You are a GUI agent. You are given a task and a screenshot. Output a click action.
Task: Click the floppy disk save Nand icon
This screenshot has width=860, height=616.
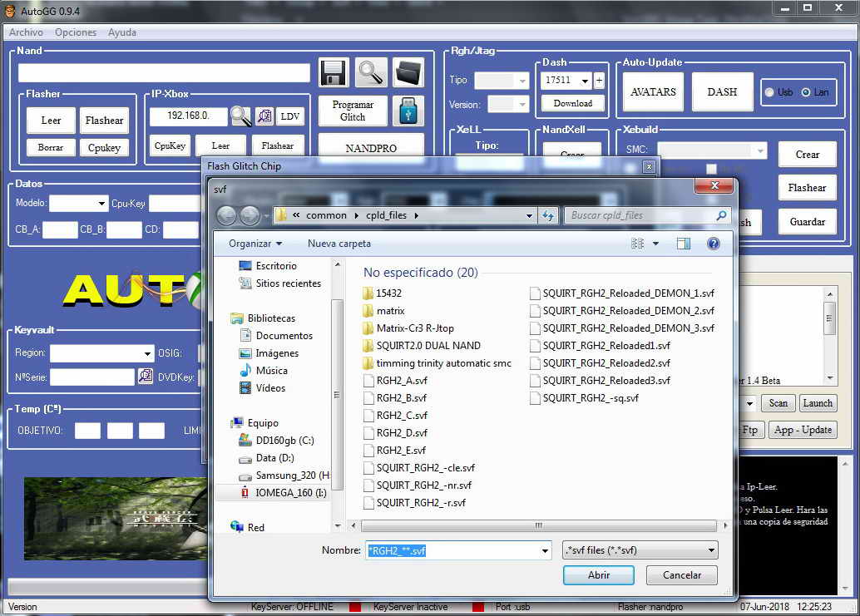(x=334, y=72)
